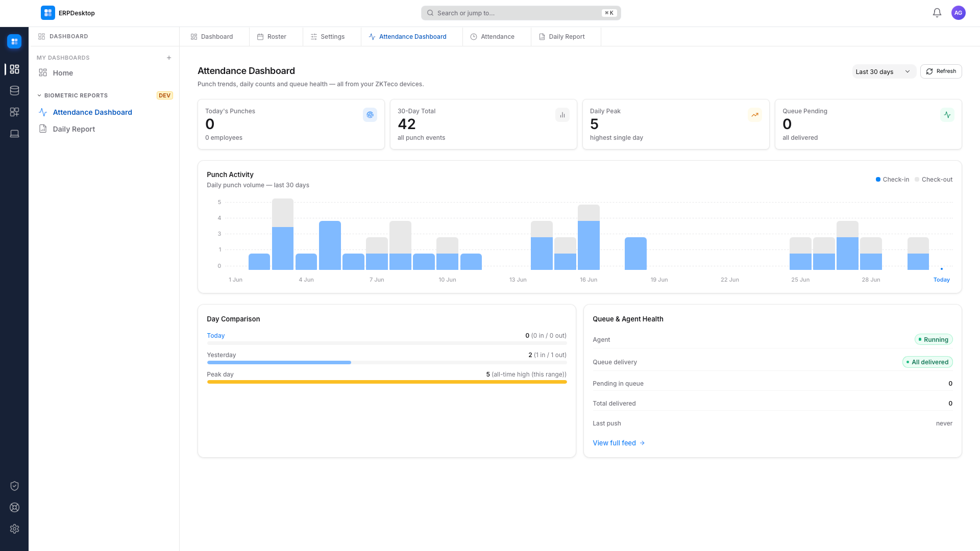This screenshot has width=980, height=551.
Task: Click the Refresh button
Action: [x=941, y=71]
